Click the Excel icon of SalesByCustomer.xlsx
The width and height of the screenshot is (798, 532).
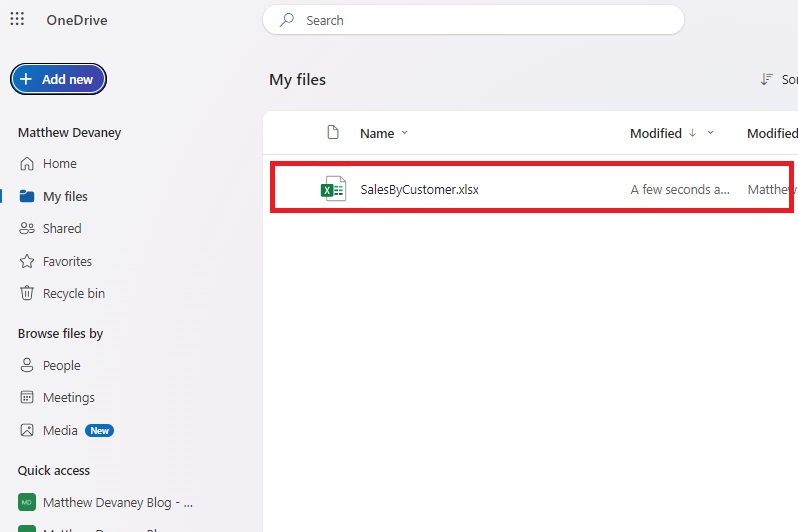point(333,189)
